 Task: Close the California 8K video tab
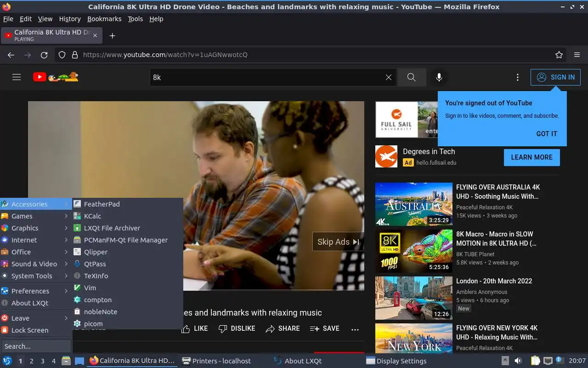click(x=96, y=35)
